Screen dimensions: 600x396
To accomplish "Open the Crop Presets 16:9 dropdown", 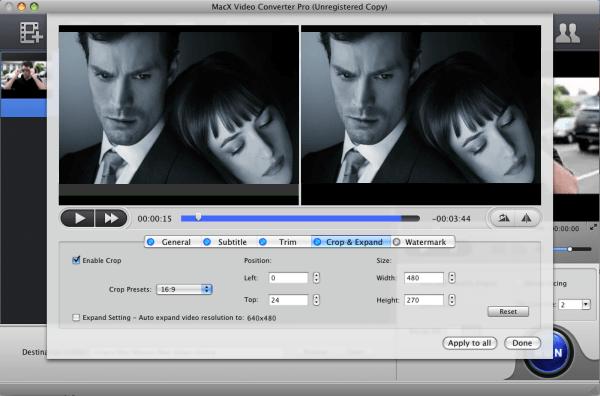I will [x=184, y=289].
